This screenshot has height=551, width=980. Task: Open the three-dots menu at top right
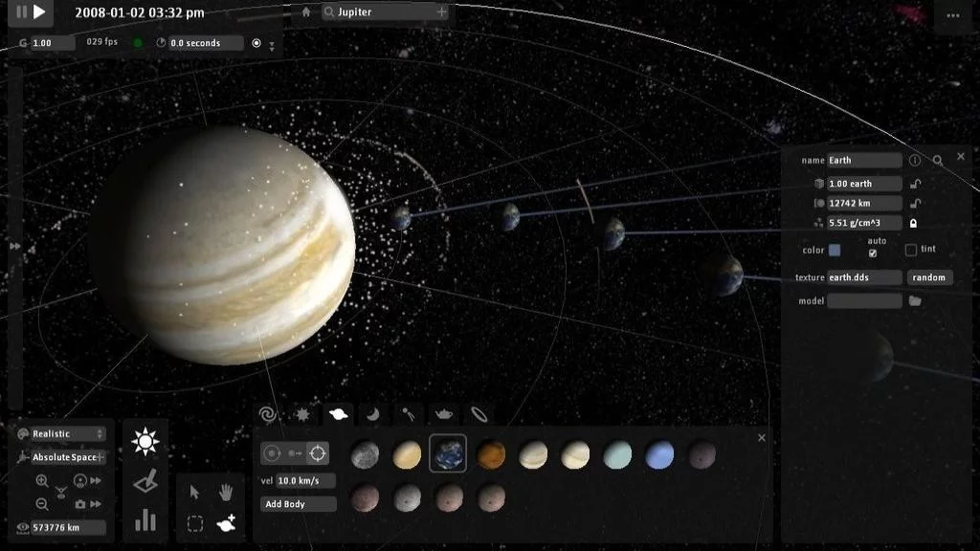[953, 15]
